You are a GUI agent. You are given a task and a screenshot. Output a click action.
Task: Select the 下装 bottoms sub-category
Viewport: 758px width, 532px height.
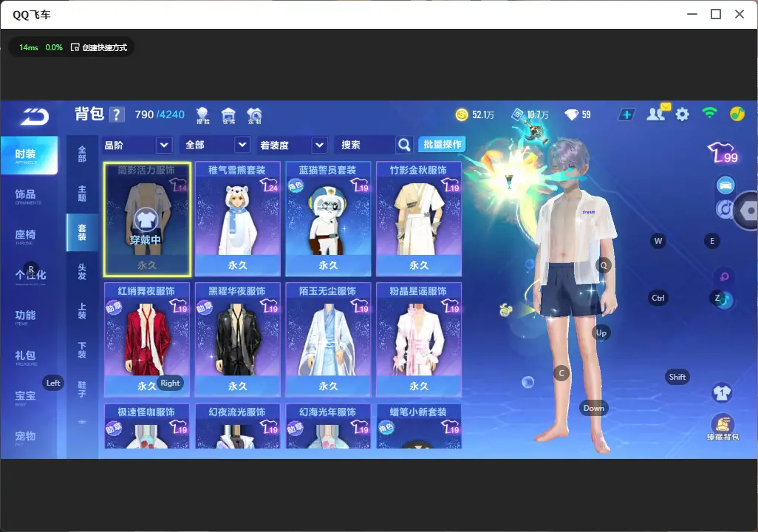[82, 350]
